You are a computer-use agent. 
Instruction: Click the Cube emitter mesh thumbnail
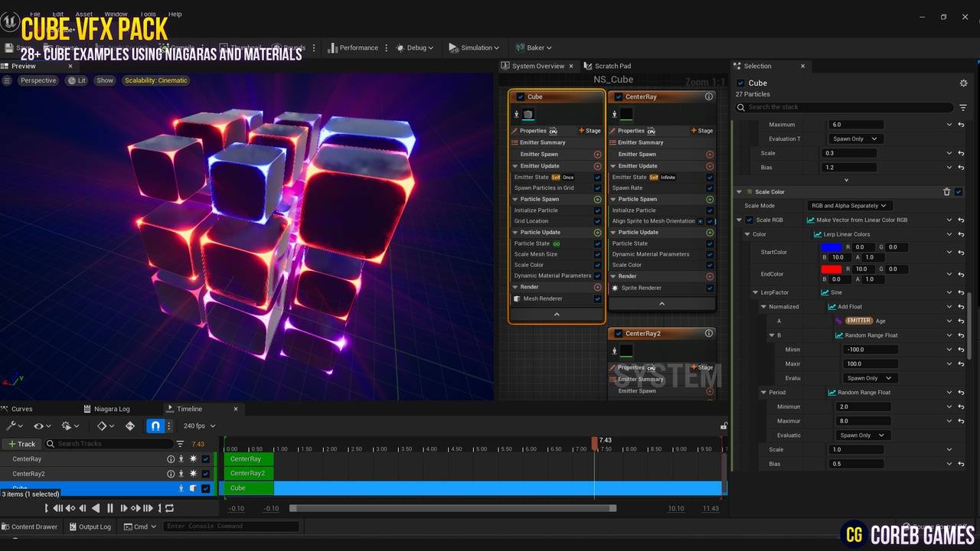tap(528, 114)
